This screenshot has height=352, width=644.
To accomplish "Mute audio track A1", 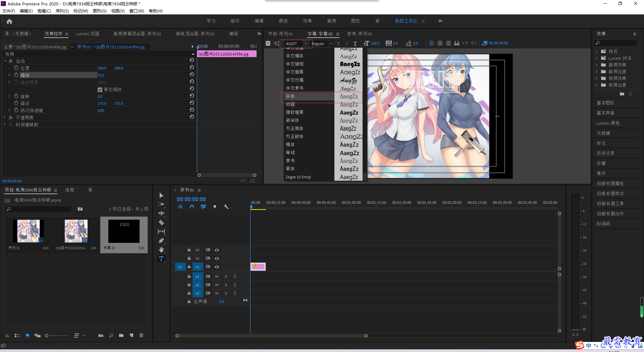I will pyautogui.click(x=217, y=276).
